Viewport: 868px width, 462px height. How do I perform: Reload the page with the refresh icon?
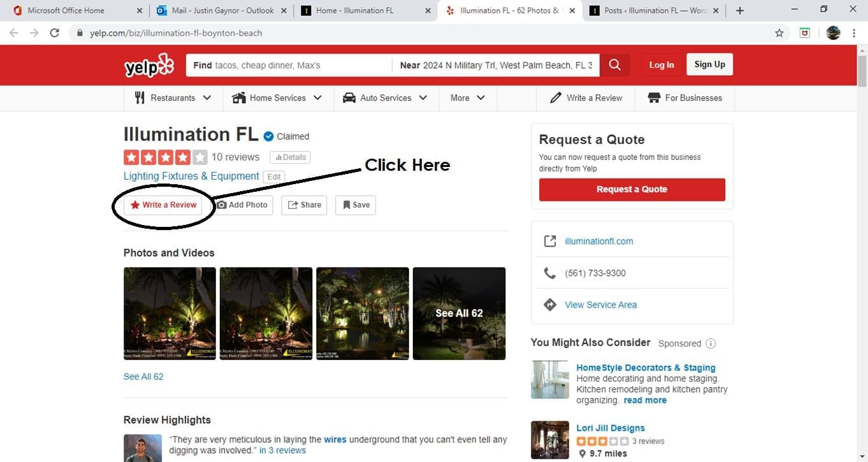55,32
